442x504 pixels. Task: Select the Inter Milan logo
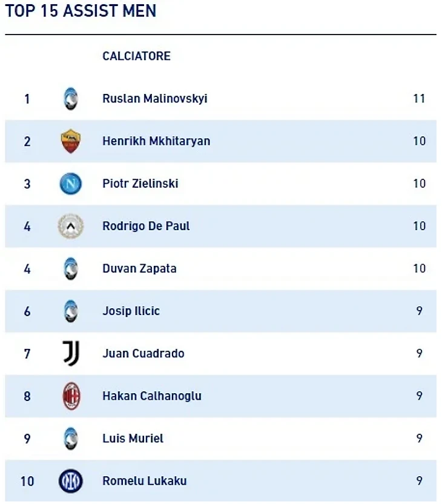click(71, 481)
